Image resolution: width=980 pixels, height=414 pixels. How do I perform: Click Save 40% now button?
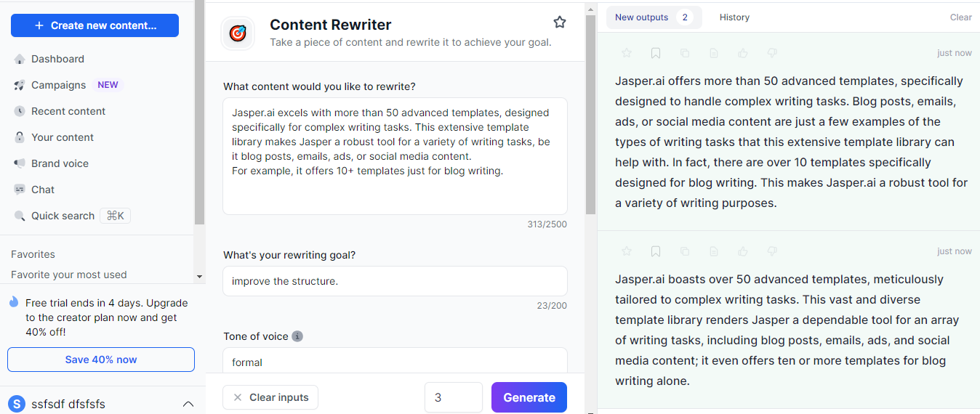[101, 360]
